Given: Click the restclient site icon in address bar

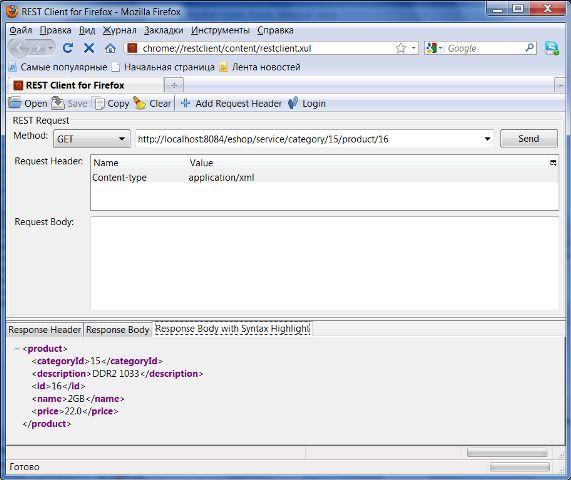Looking at the screenshot, I should click(133, 48).
